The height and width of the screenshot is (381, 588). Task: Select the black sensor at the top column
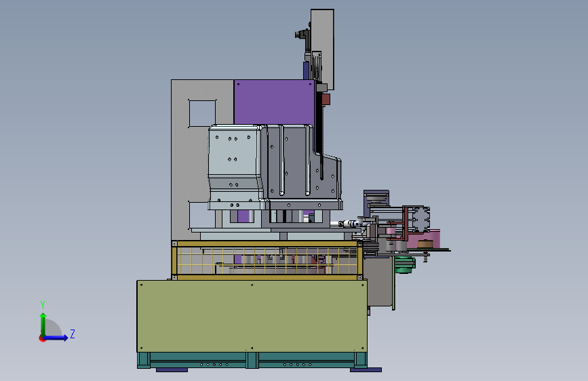(302, 35)
